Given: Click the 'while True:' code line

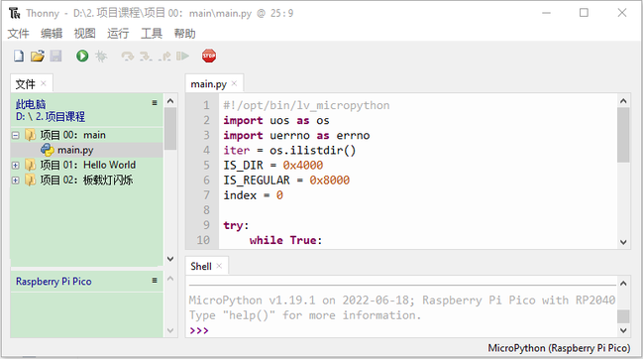Looking at the screenshot, I should pyautogui.click(x=286, y=240).
